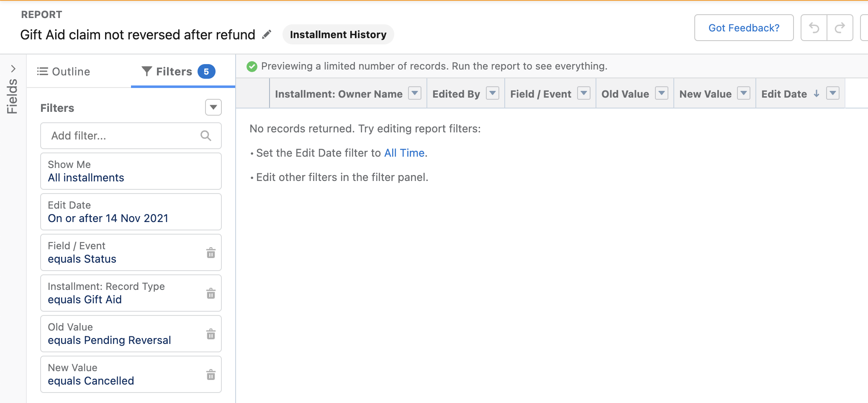868x403 pixels.
Task: Set the Edit Date filter to All Time
Action: (x=403, y=153)
